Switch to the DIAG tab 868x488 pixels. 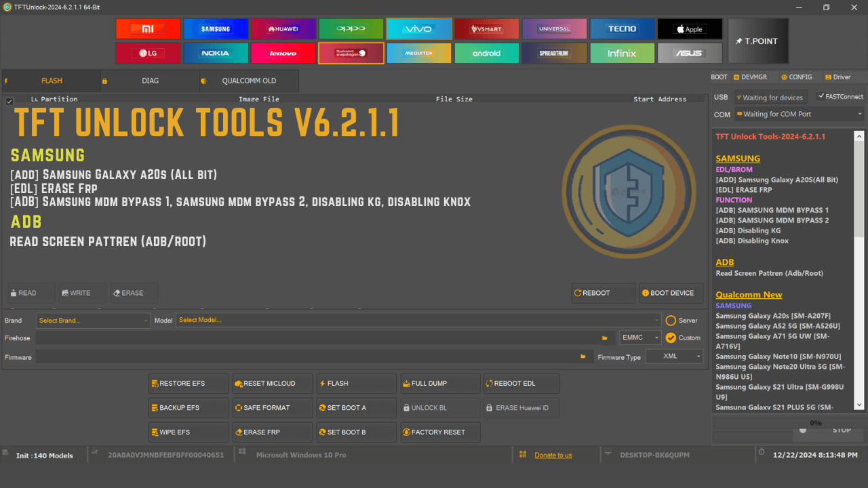pyautogui.click(x=151, y=81)
